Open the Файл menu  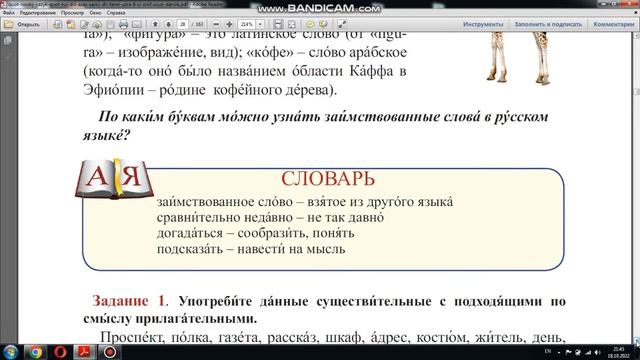pyautogui.click(x=9, y=13)
